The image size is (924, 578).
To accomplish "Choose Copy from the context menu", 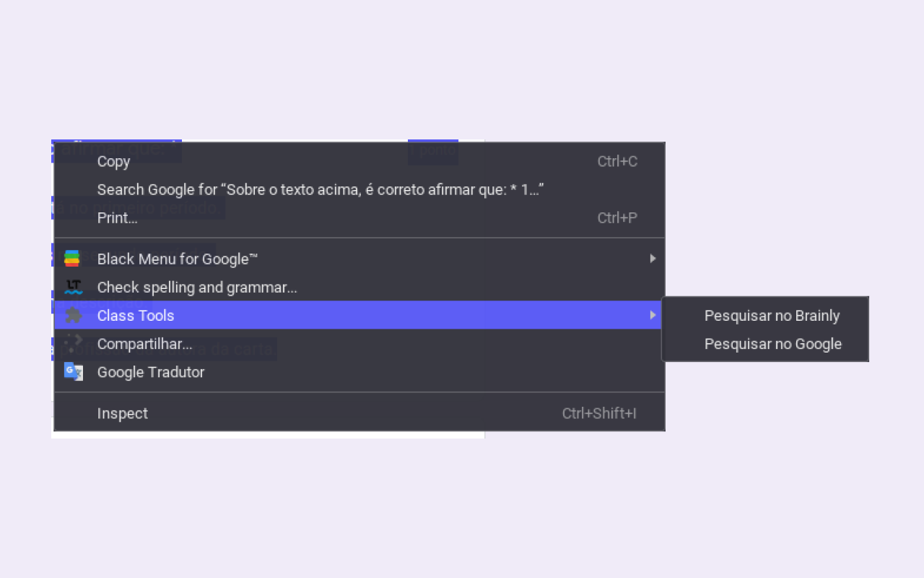I will [113, 161].
